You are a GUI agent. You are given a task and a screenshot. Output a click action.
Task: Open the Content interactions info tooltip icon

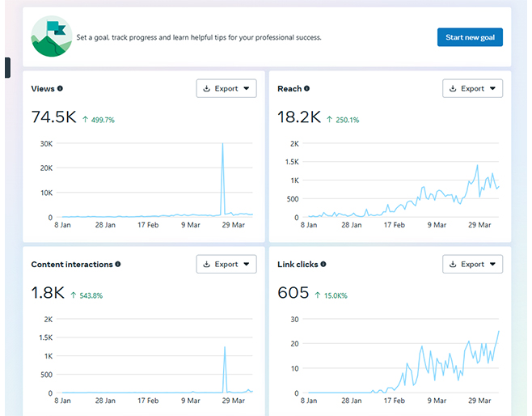(x=118, y=265)
